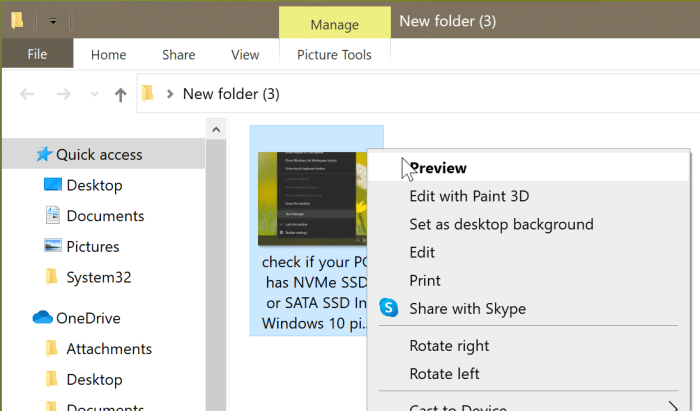
Task: Click New folder (3) in the address bar
Action: pyautogui.click(x=231, y=94)
